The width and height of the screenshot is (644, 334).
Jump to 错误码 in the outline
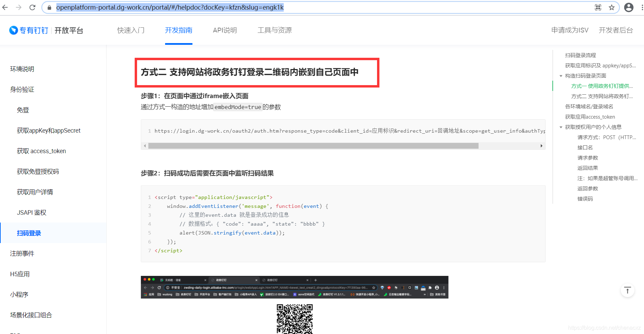585,199
